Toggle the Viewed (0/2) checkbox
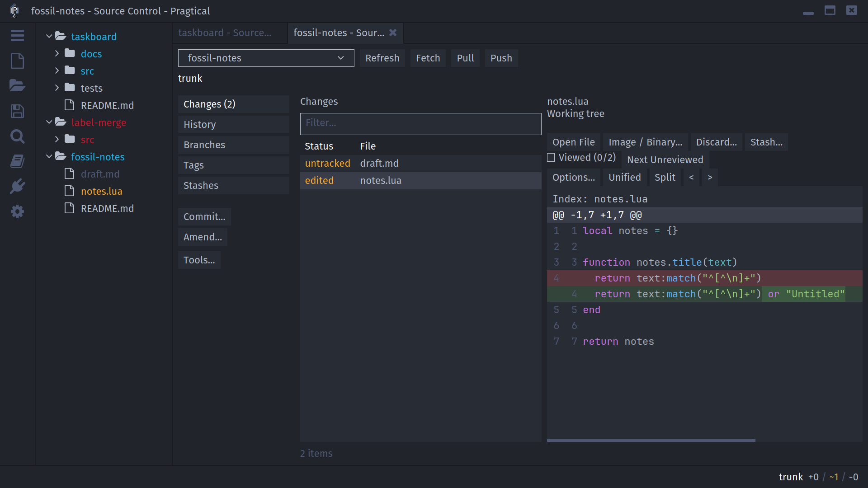The image size is (868, 488). (x=551, y=158)
